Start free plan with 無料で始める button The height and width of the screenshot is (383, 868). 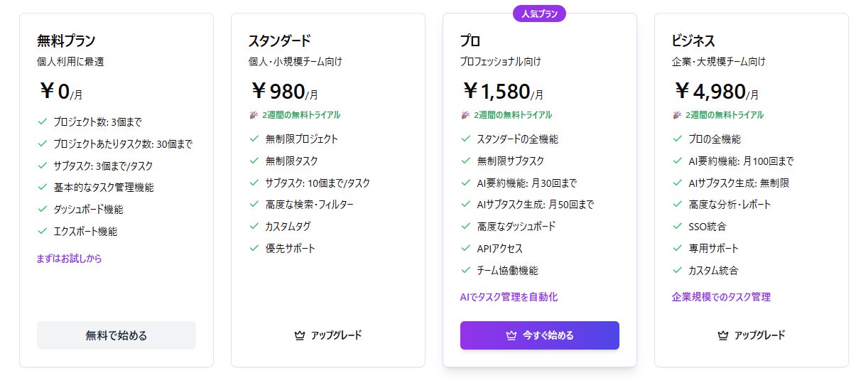[116, 335]
